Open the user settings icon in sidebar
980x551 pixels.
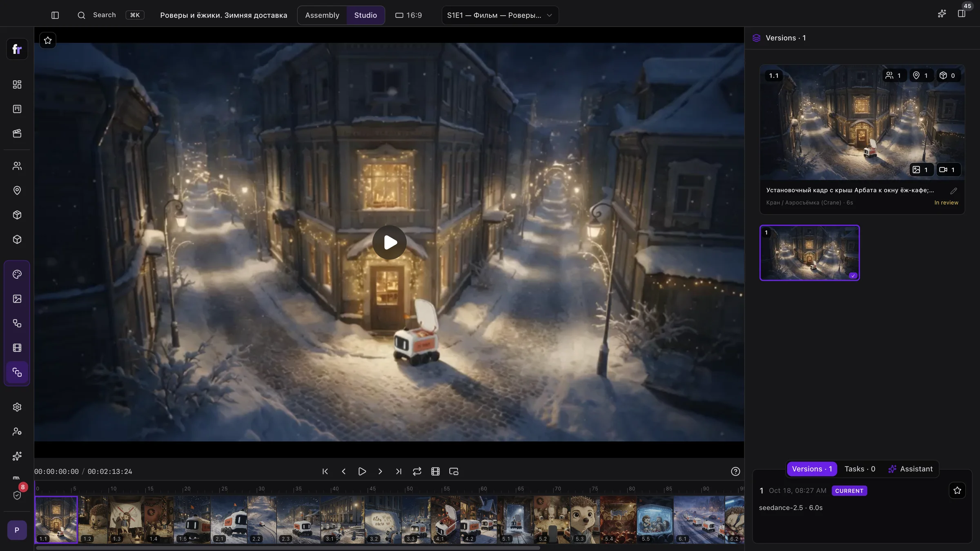[x=17, y=432]
